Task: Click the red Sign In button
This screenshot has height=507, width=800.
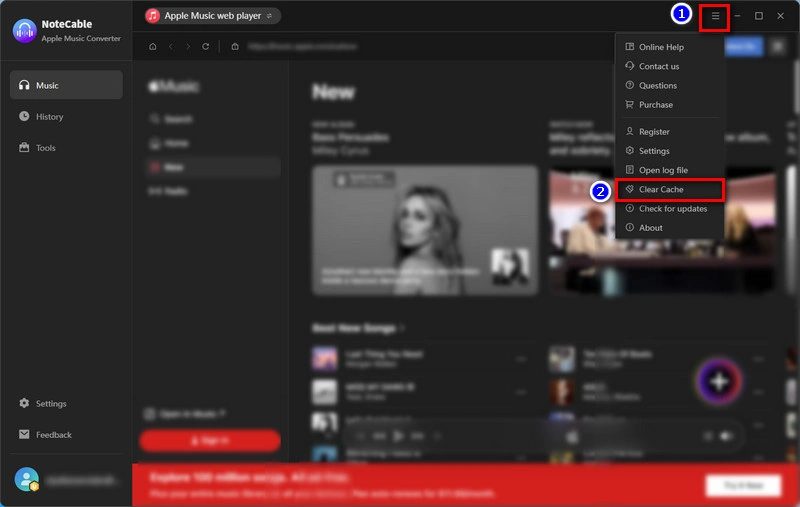Action: click(x=210, y=440)
